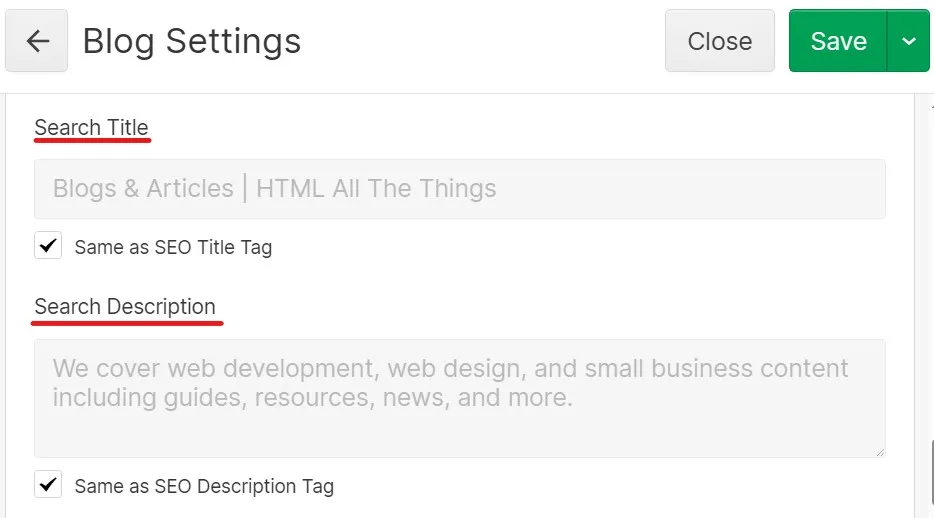Open the Save options dropdown chevron

coord(908,41)
